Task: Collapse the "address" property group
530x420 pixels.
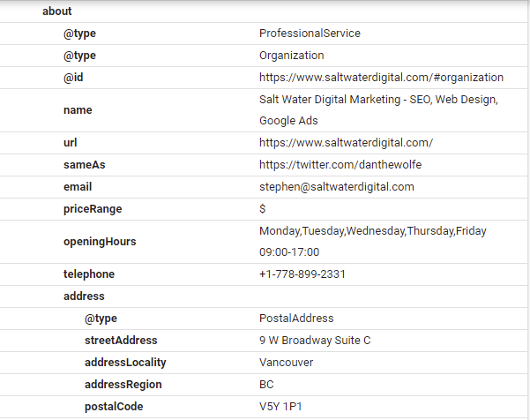Action: (x=84, y=296)
